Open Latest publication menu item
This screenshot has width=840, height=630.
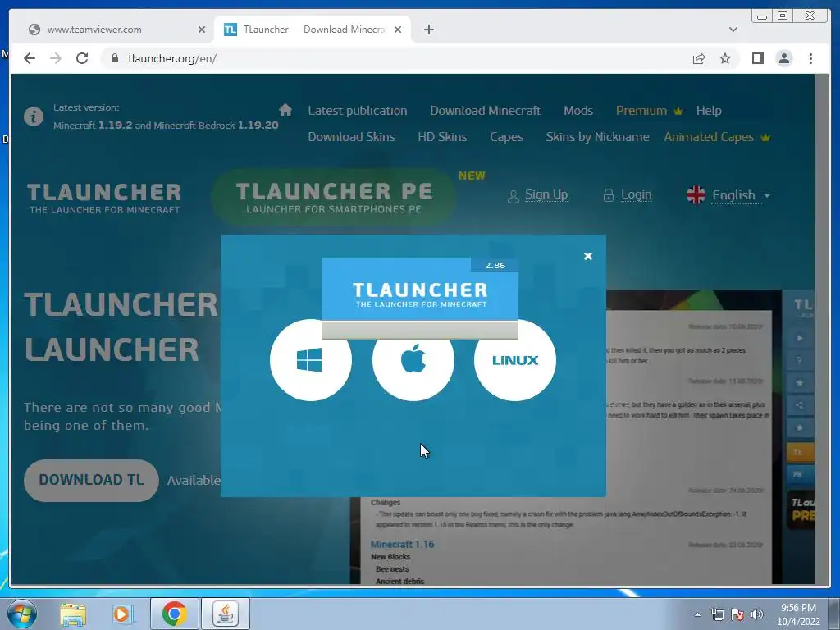[x=358, y=111]
